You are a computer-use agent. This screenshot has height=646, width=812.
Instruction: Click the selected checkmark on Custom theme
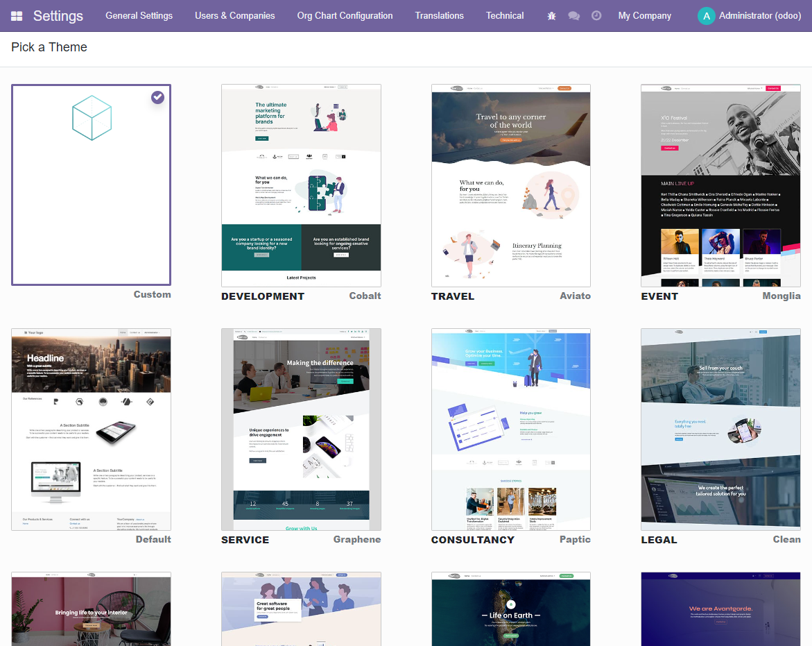[x=158, y=97]
